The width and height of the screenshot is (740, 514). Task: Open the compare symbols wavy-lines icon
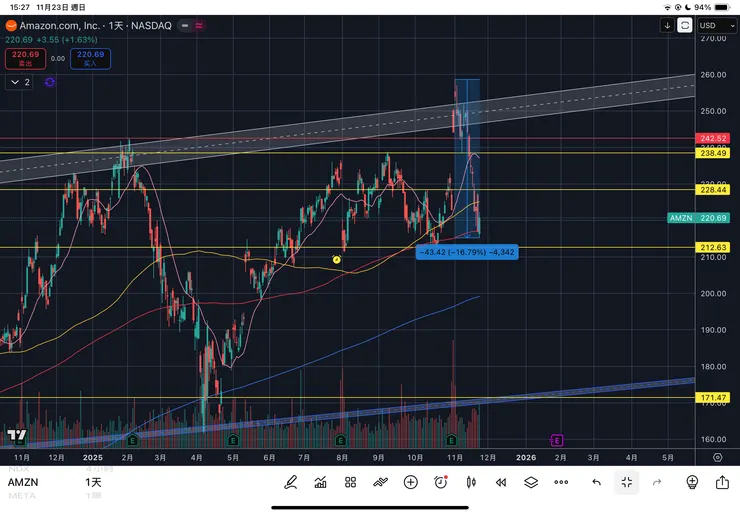[x=380, y=482]
